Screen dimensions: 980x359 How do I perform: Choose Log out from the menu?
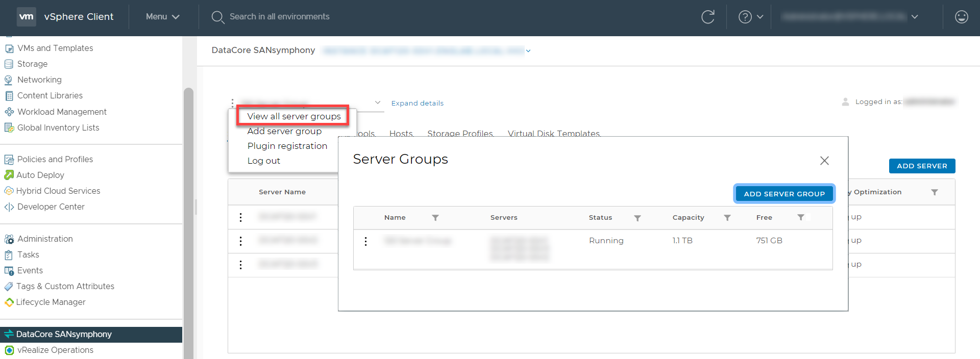tap(264, 161)
